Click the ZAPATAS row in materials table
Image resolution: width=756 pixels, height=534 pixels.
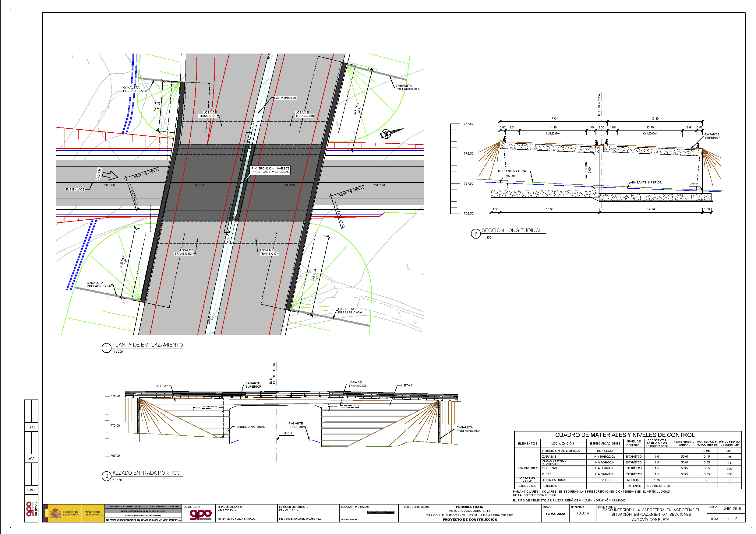(549, 457)
